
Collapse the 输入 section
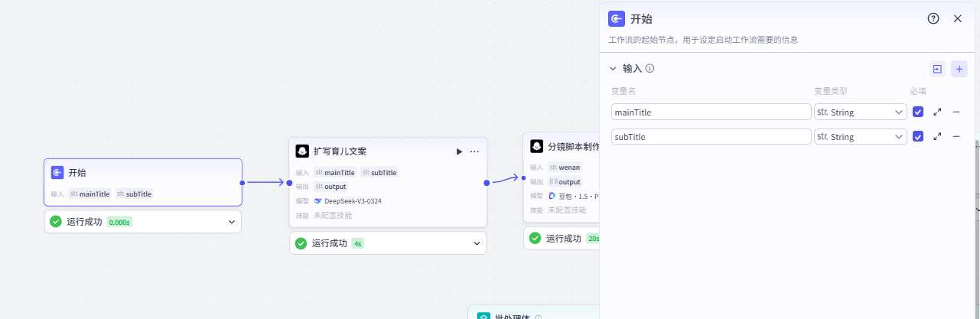[x=613, y=68]
